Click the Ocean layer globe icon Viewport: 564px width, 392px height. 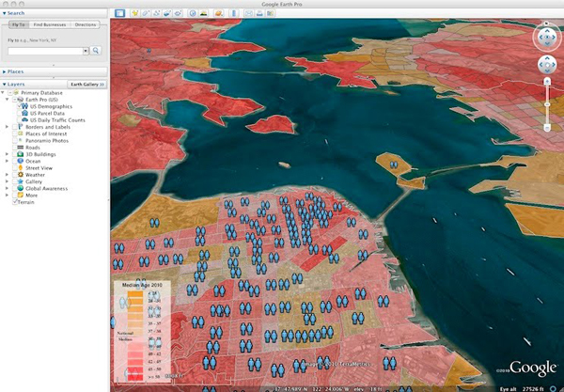21,161
